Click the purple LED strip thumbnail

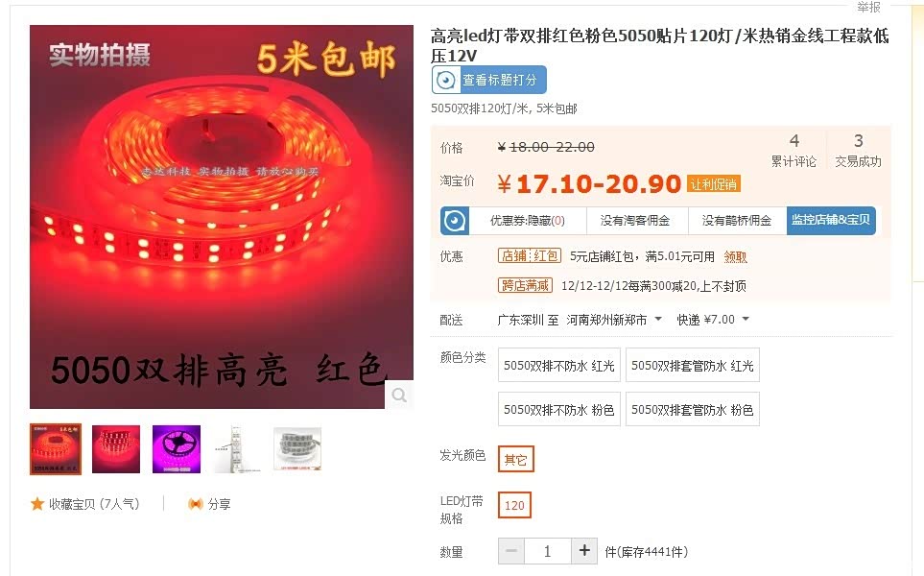(x=177, y=449)
